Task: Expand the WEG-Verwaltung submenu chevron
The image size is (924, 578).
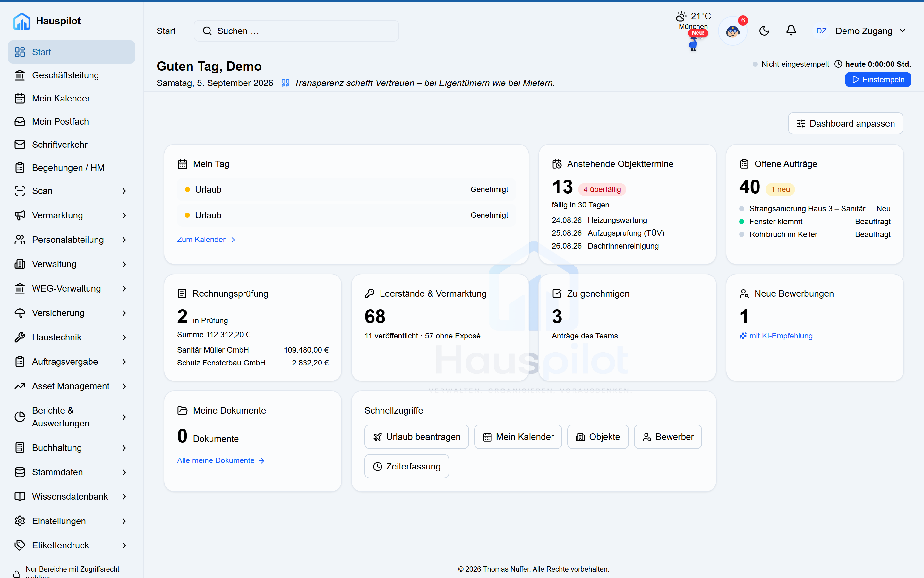Action: tap(124, 289)
